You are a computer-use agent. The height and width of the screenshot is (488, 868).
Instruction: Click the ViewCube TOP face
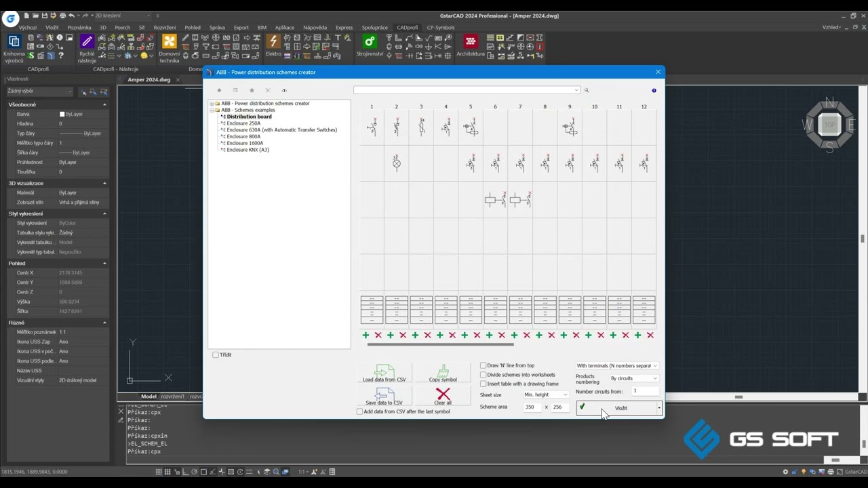coord(830,125)
